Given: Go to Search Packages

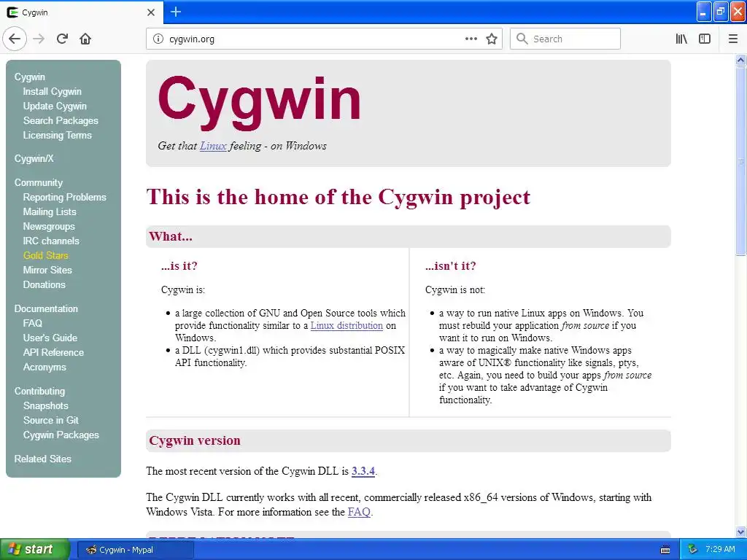Looking at the screenshot, I should coord(61,121).
